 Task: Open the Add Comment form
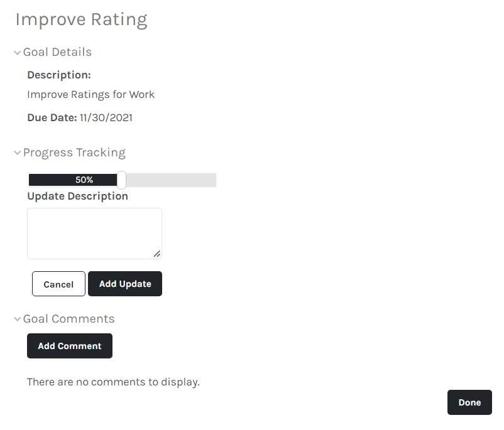click(x=70, y=346)
